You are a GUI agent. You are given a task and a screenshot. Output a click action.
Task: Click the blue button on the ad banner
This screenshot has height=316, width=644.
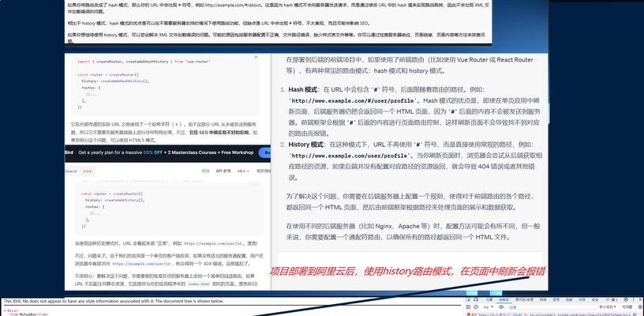tap(266, 152)
